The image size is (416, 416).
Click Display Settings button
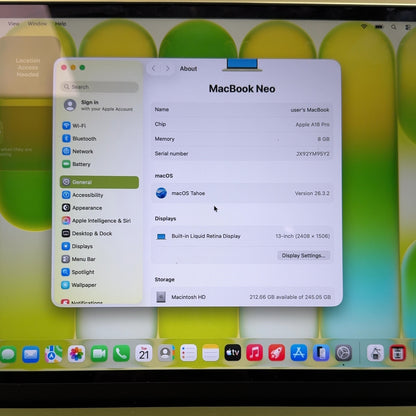pyautogui.click(x=303, y=256)
